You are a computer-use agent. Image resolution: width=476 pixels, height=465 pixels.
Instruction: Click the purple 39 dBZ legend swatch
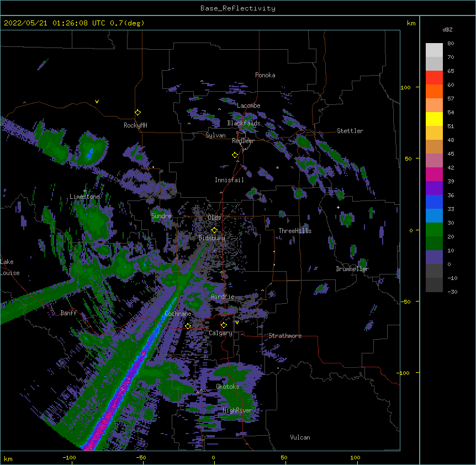coord(434,188)
